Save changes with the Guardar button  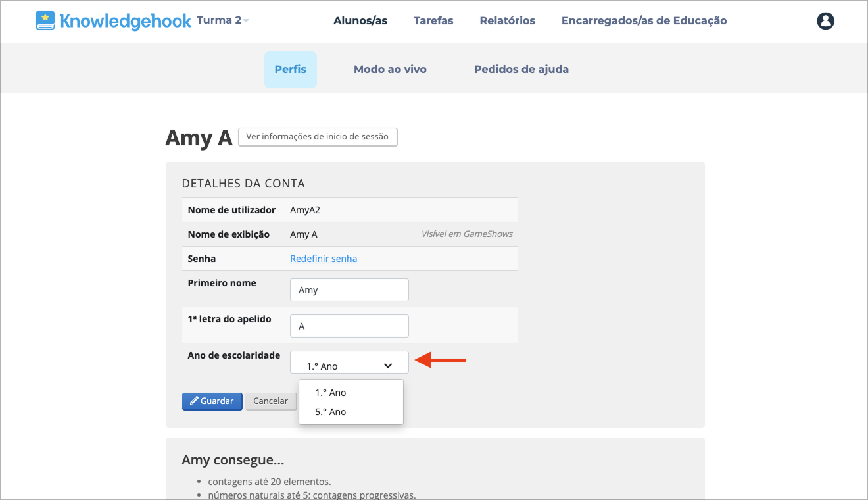click(x=212, y=401)
